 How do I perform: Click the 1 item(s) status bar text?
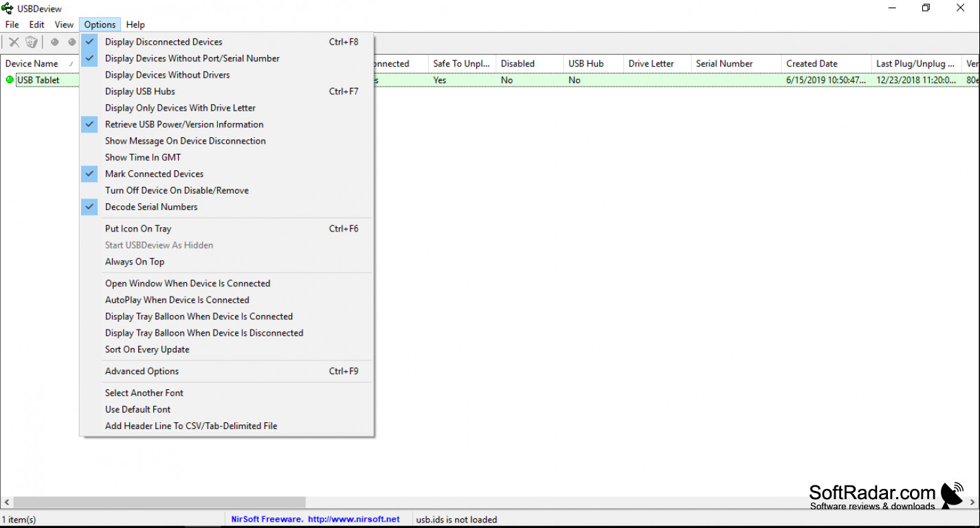[19, 520]
